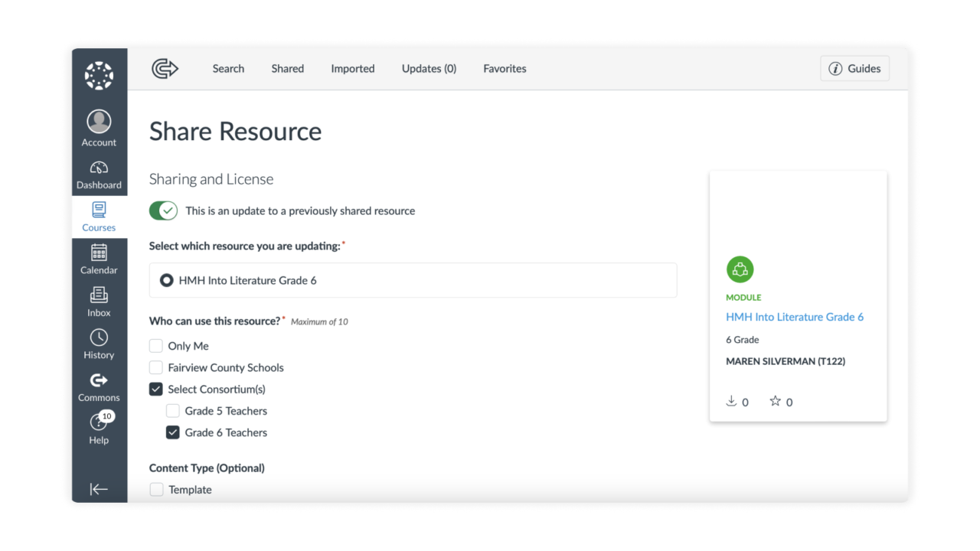This screenshot has height=551, width=980.
Task: Click the favorites star icon on card
Action: [x=775, y=401]
